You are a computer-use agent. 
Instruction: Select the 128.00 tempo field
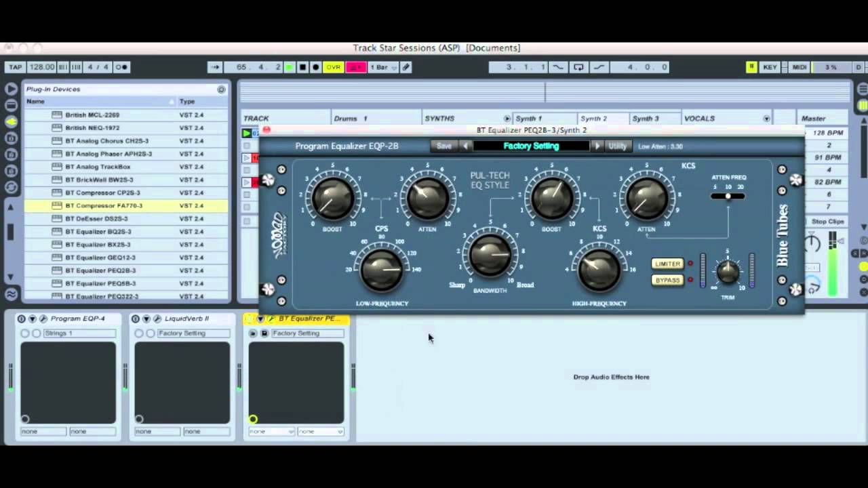(41, 67)
